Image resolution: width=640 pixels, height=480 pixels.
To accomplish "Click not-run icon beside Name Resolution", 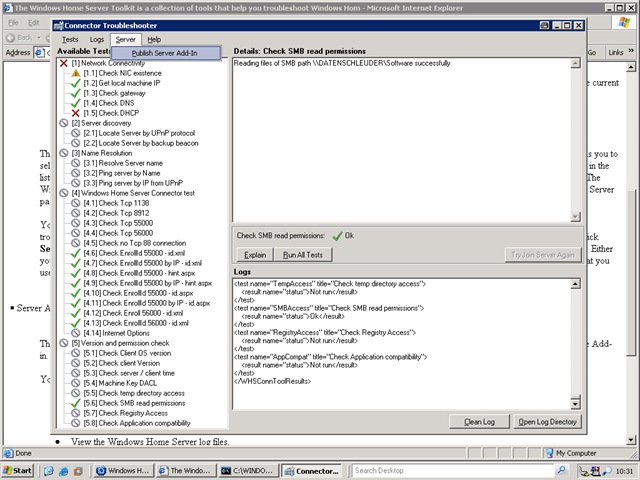I will tap(64, 153).
